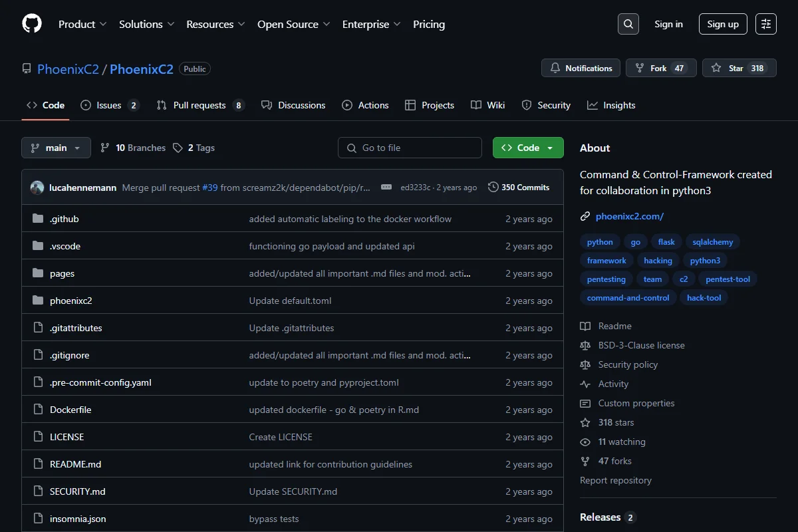This screenshot has height=532, width=798.
Task: Expand the main branch dropdown
Action: pos(56,148)
